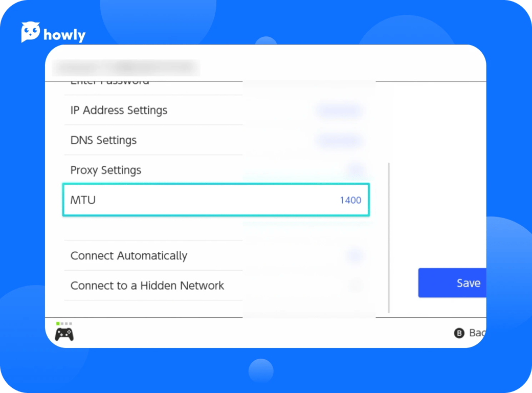The width and height of the screenshot is (532, 393).
Task: Click the game controller icon
Action: click(64, 335)
